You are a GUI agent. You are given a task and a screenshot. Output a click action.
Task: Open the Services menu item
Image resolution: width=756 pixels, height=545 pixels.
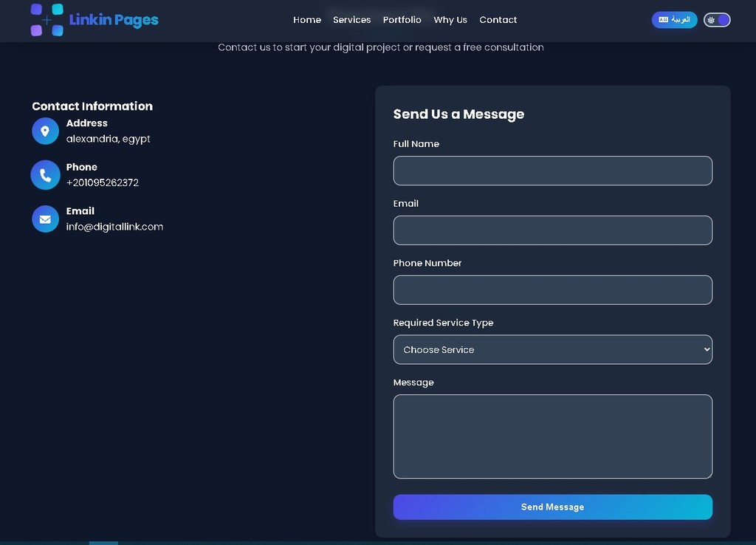point(351,20)
